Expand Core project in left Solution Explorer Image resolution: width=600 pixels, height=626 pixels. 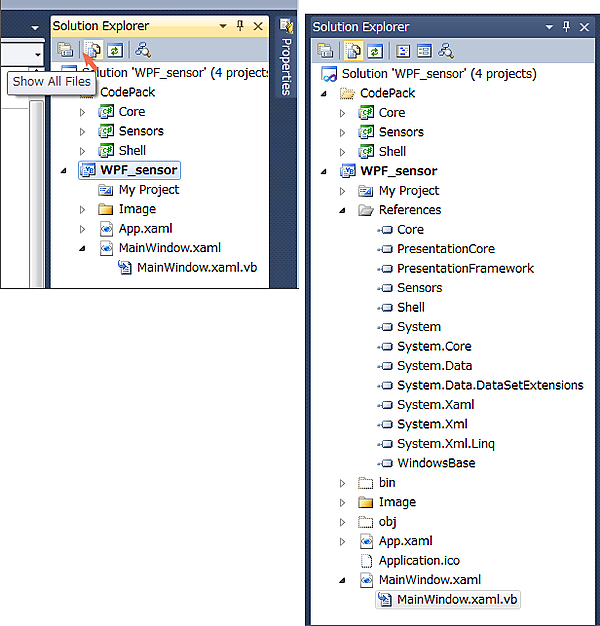click(82, 112)
